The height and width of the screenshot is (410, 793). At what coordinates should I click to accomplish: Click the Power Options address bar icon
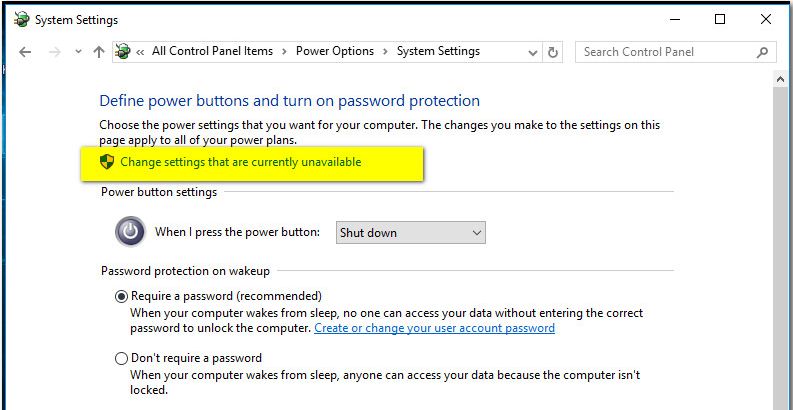(x=122, y=51)
